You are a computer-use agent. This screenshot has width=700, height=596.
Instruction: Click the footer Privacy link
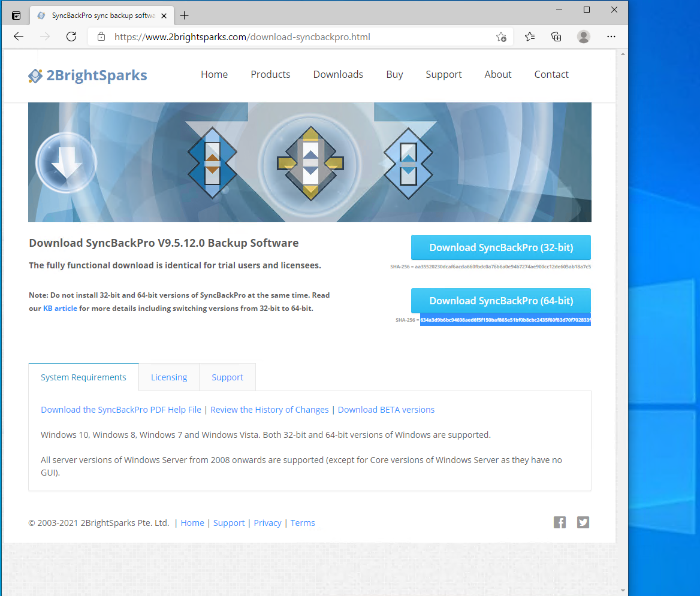point(267,523)
